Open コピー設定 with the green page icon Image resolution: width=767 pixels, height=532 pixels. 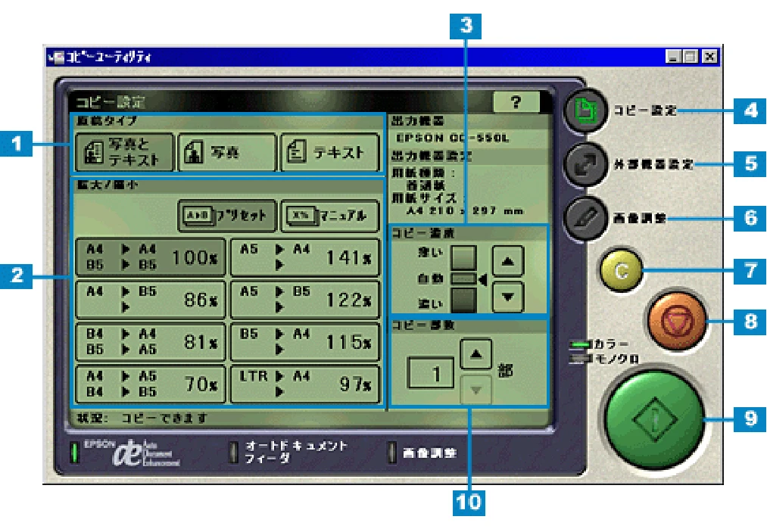[585, 110]
